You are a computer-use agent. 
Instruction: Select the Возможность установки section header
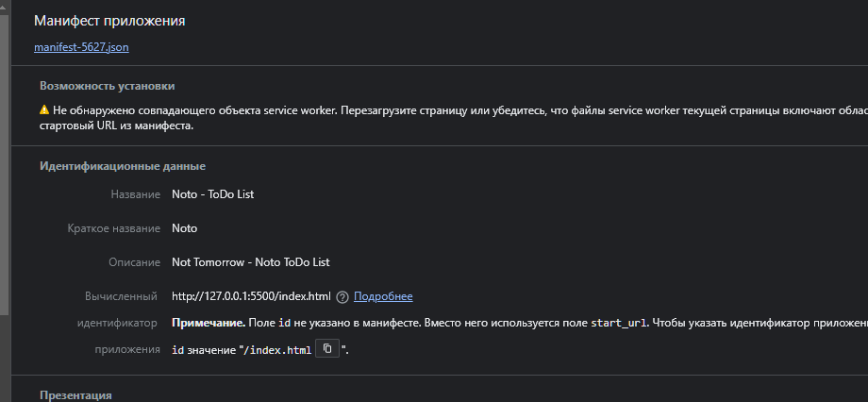tap(108, 86)
